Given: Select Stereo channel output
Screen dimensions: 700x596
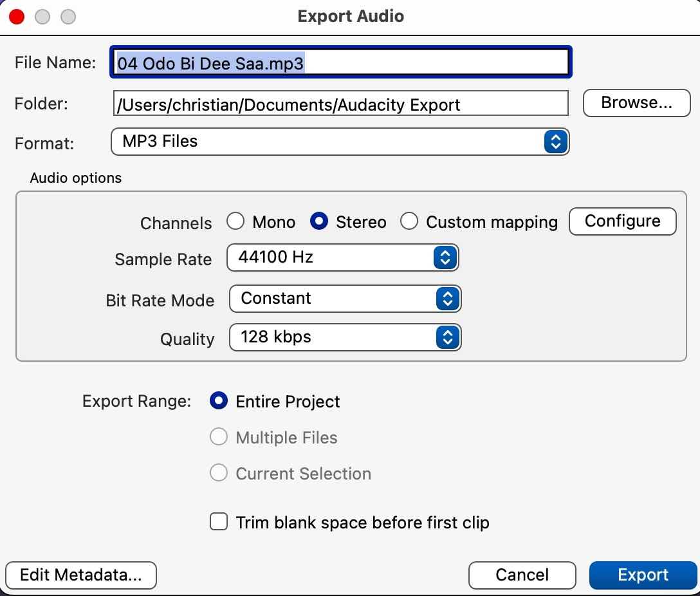Looking at the screenshot, I should (318, 221).
